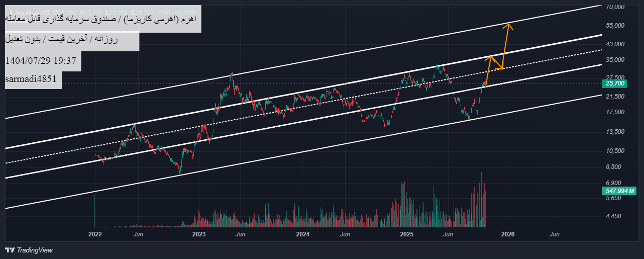This screenshot has height=259, width=644.
Task: Click the 43,000 price axis label
Action: [x=615, y=44]
